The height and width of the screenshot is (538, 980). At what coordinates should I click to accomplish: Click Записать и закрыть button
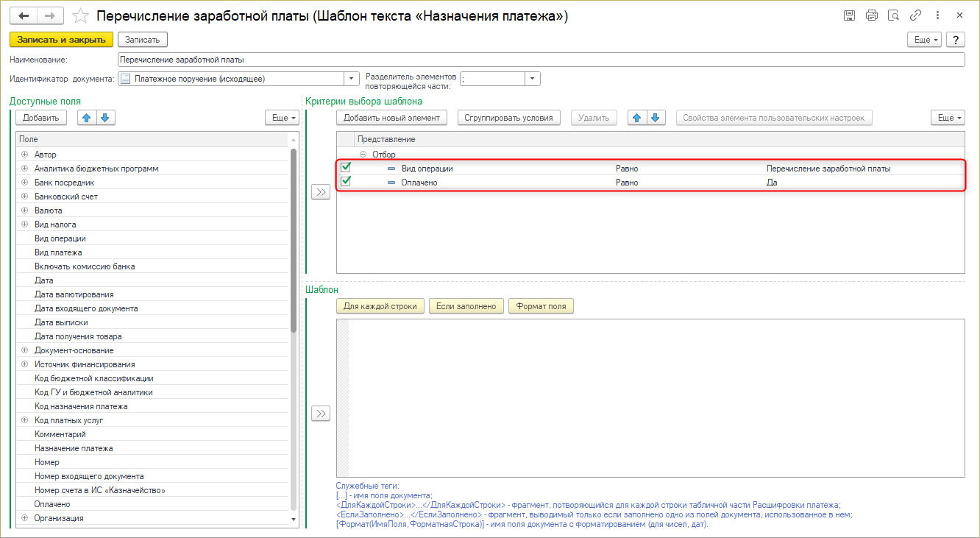tap(60, 40)
